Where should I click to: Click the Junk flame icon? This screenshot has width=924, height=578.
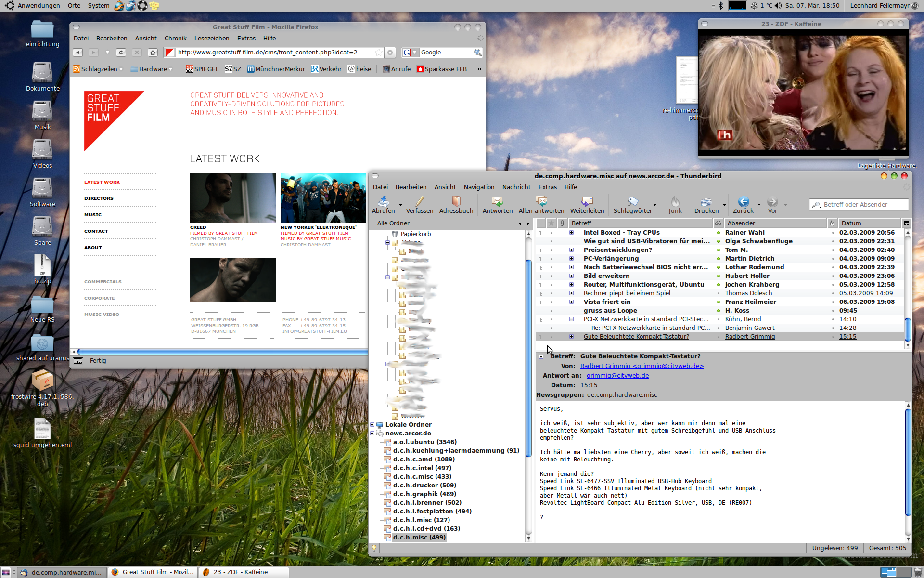pos(675,201)
